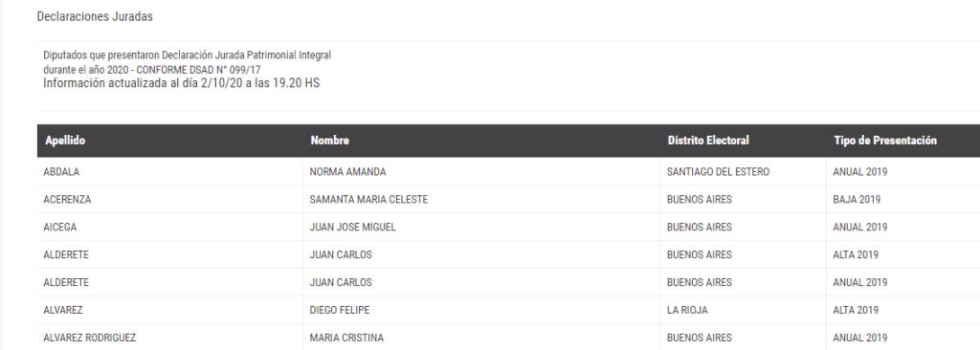
Task: Click the Distrito Electoral column header
Action: tap(708, 141)
